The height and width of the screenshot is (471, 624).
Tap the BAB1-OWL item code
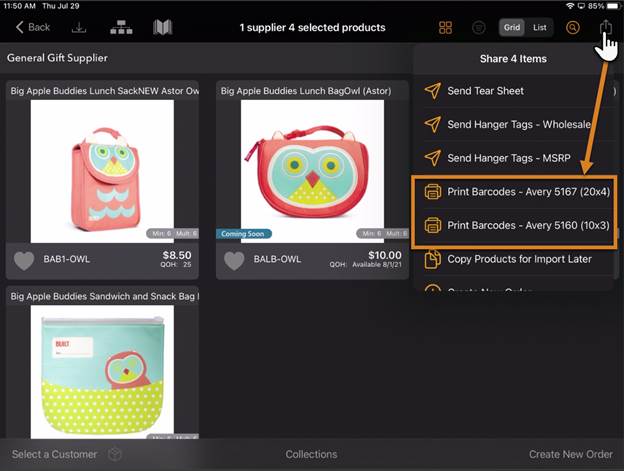[66, 259]
